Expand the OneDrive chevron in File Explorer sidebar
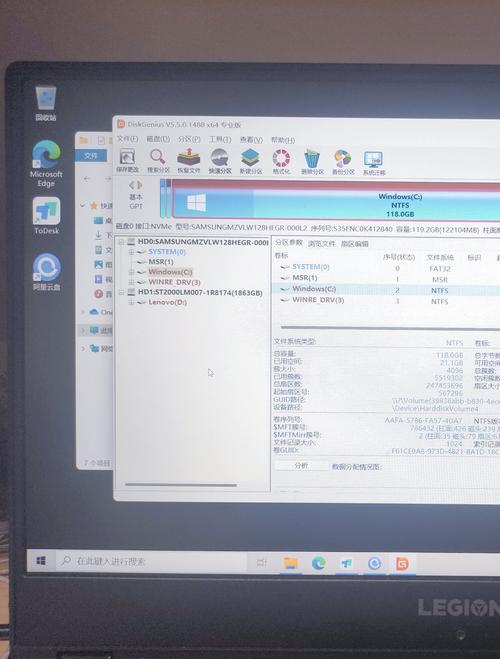Image resolution: width=500 pixels, height=659 pixels. point(83,312)
